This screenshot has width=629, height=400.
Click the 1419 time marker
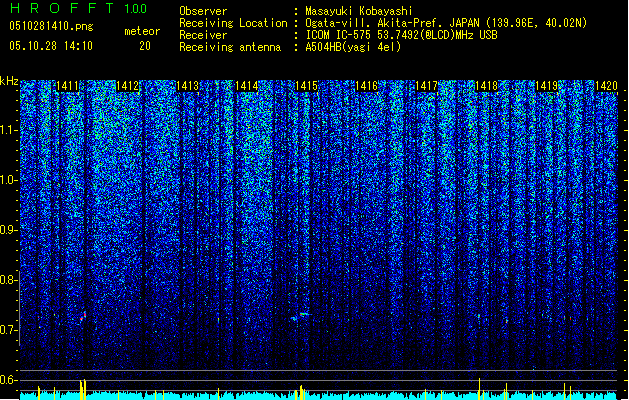click(546, 86)
